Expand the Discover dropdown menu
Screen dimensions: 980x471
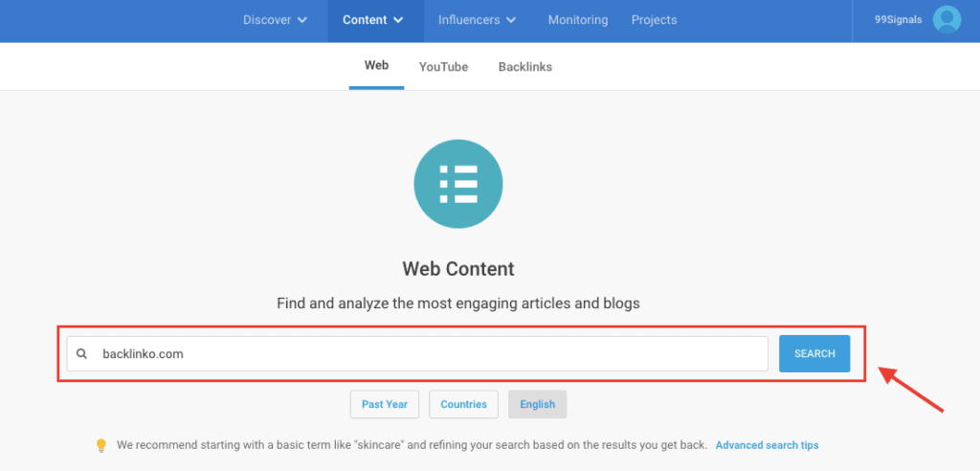[x=275, y=20]
